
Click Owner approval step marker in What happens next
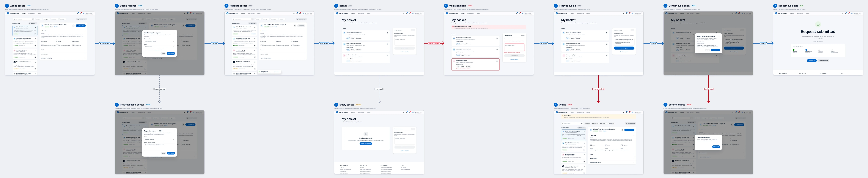pyautogui.click(x=806, y=50)
